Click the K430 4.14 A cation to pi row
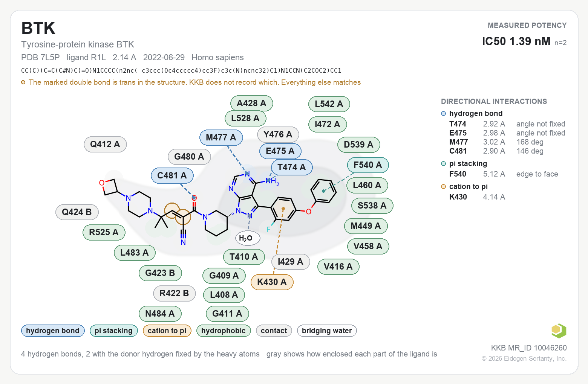588x384 pixels. click(x=477, y=197)
